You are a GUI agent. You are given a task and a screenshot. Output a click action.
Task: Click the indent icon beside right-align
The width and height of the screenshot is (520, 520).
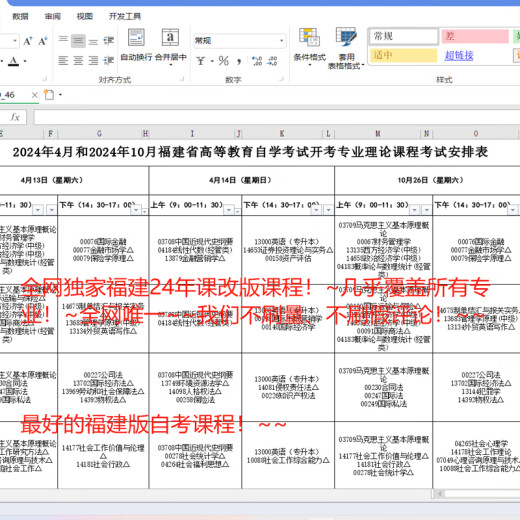point(108,61)
